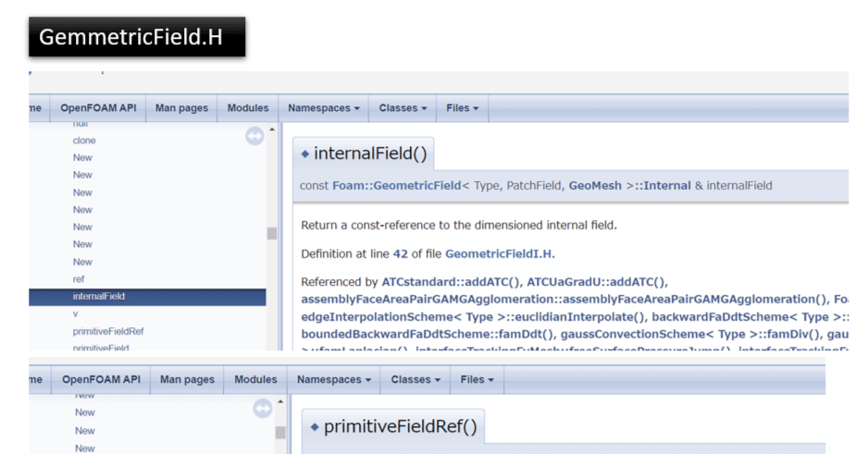Viewport: 868px width, 454px height.
Task: Open the Namespaces dropdown in upper menu bar
Action: (323, 108)
